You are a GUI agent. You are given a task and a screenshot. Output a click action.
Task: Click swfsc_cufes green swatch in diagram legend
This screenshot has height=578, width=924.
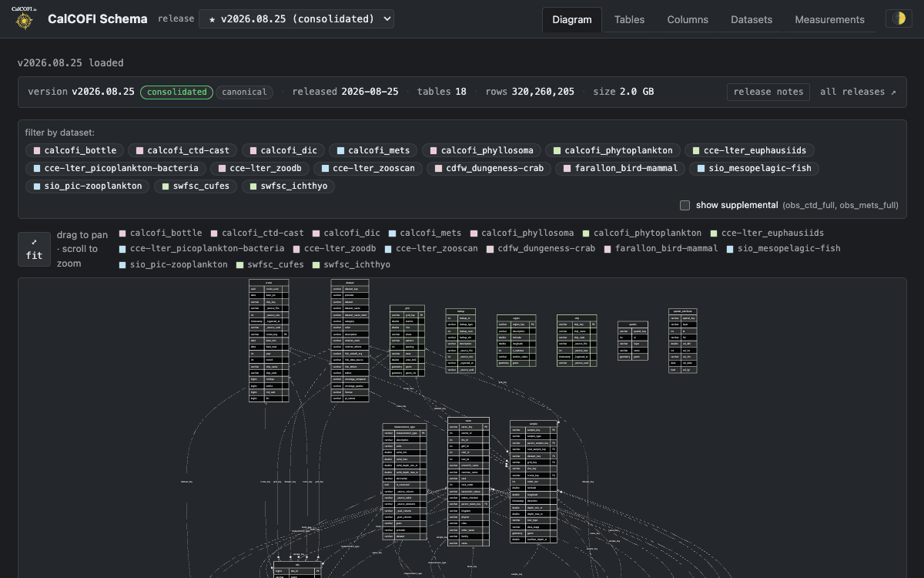241,264
